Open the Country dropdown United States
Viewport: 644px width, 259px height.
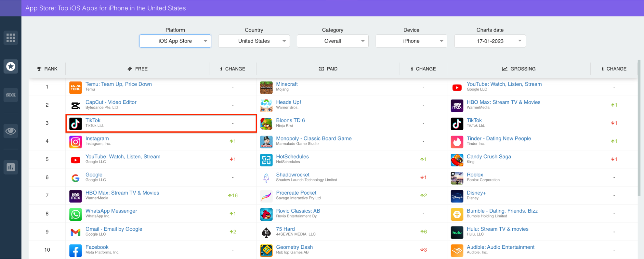254,41
